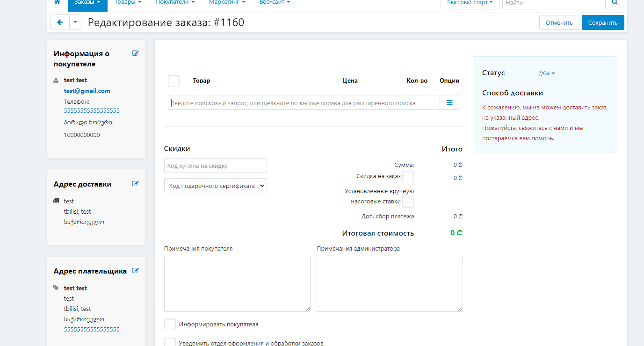Click the Итоговая стоимость total value

(x=456, y=233)
